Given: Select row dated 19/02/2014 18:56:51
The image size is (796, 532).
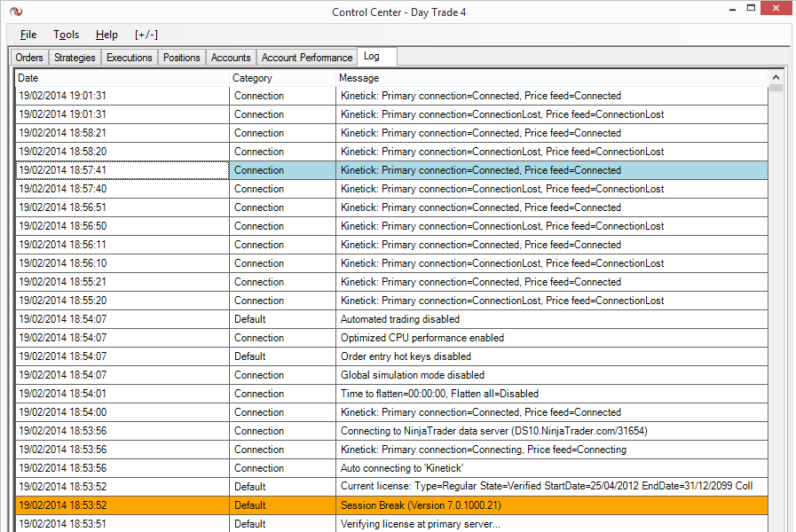Looking at the screenshot, I should tap(391, 207).
